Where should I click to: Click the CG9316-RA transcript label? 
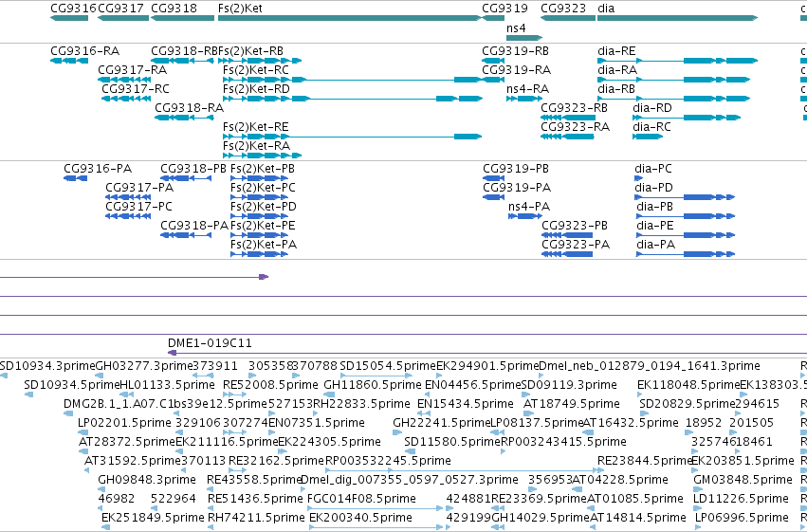pos(85,51)
